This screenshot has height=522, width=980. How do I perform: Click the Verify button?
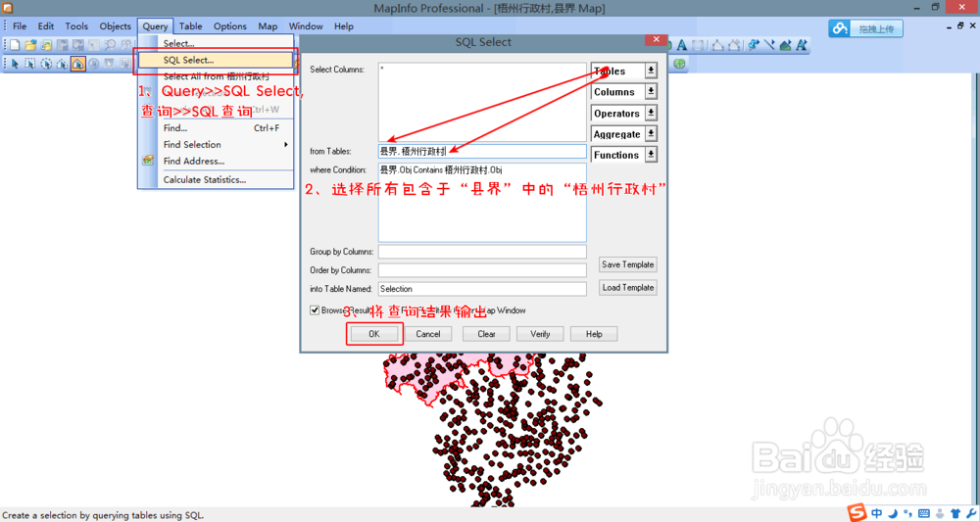540,334
